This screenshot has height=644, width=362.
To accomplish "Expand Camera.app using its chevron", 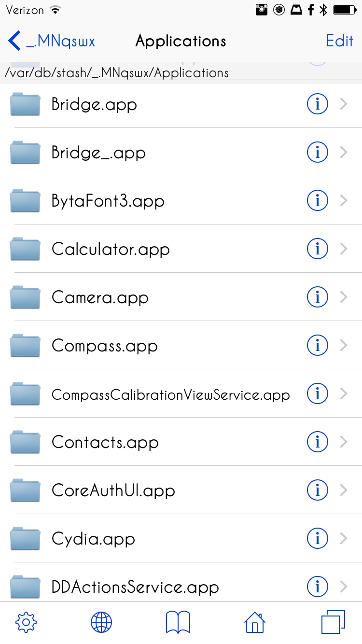I will click(344, 297).
